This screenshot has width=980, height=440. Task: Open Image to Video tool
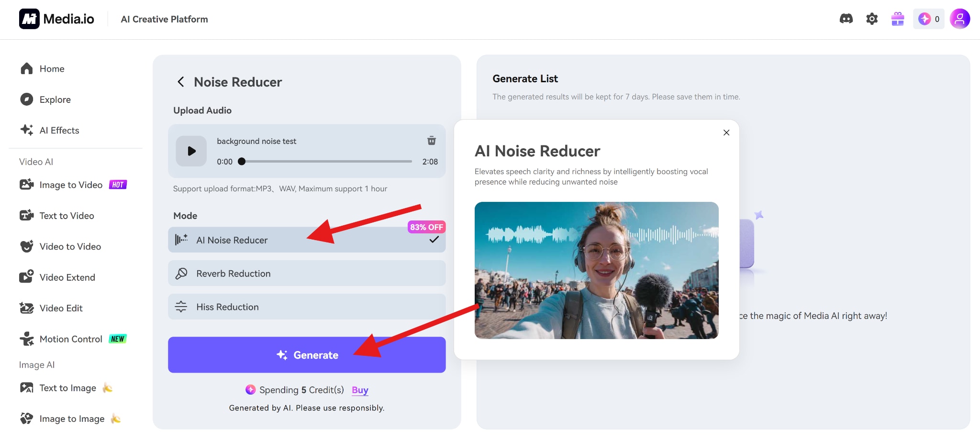(70, 185)
